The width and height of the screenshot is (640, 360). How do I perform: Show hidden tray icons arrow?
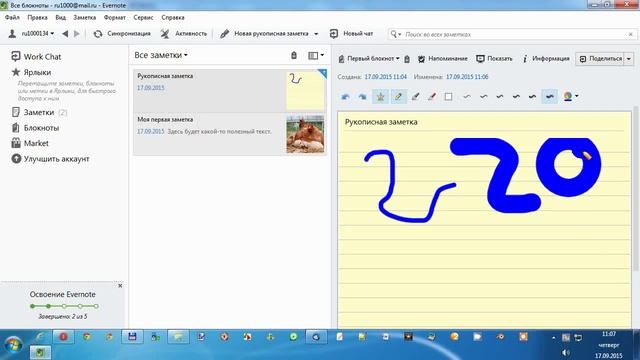[553, 338]
